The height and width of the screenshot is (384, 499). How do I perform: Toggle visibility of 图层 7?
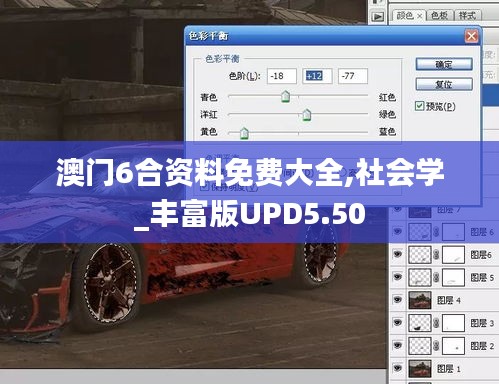point(397,209)
